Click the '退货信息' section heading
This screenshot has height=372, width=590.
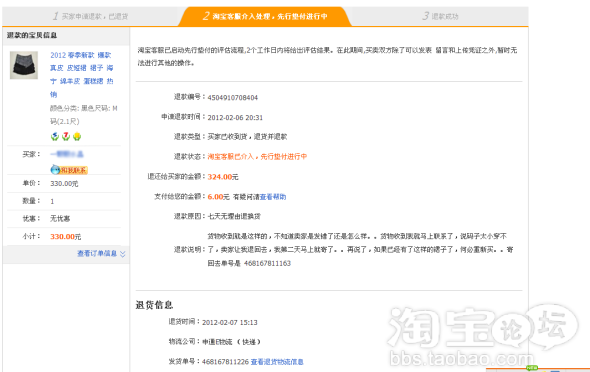click(x=154, y=305)
